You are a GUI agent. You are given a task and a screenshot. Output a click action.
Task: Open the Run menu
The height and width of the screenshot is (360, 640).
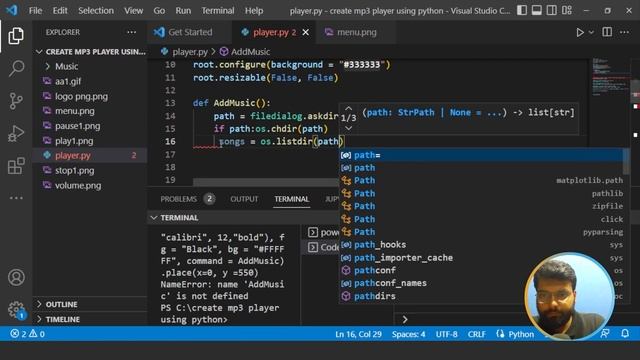click(183, 11)
